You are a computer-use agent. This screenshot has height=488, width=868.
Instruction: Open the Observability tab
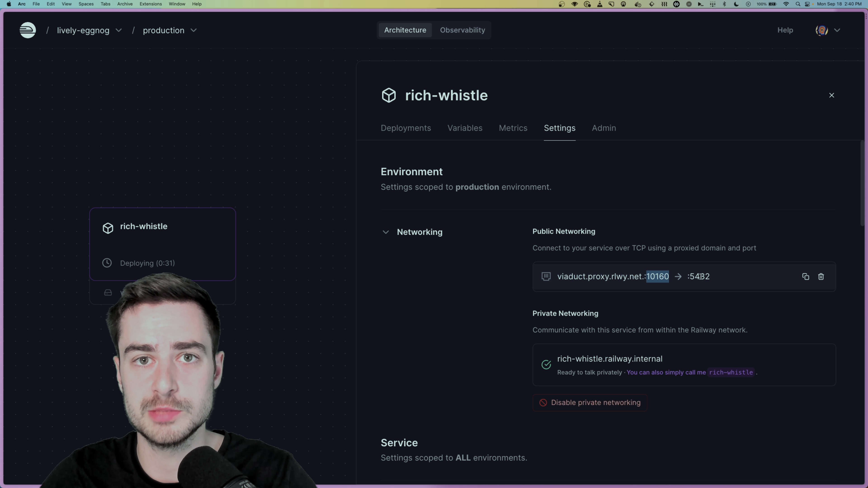(x=462, y=30)
